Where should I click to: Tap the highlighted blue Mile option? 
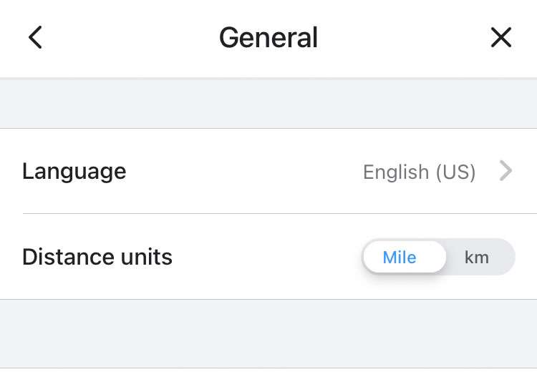click(400, 258)
